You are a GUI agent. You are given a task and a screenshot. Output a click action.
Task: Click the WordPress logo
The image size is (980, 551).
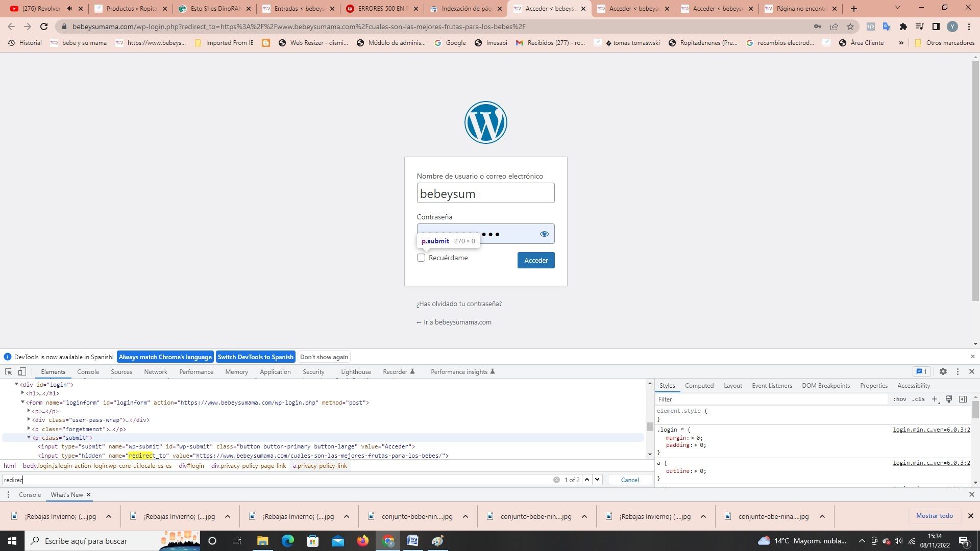pyautogui.click(x=485, y=122)
